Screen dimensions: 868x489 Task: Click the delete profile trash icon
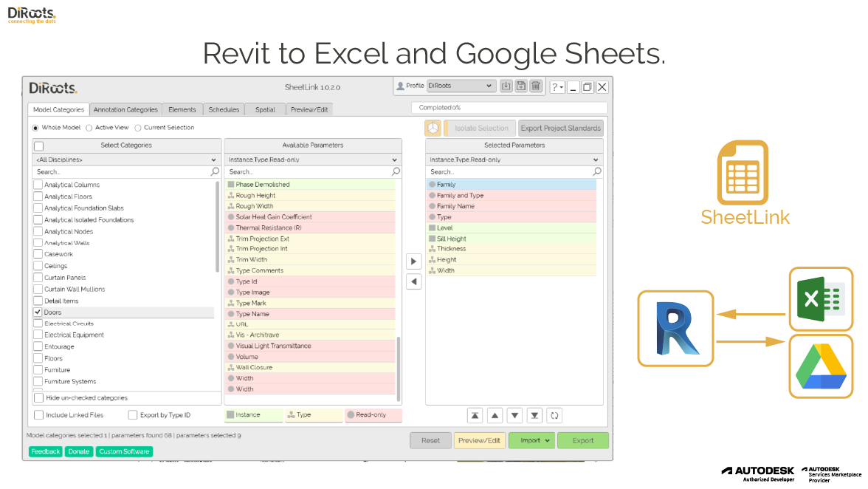pos(536,86)
